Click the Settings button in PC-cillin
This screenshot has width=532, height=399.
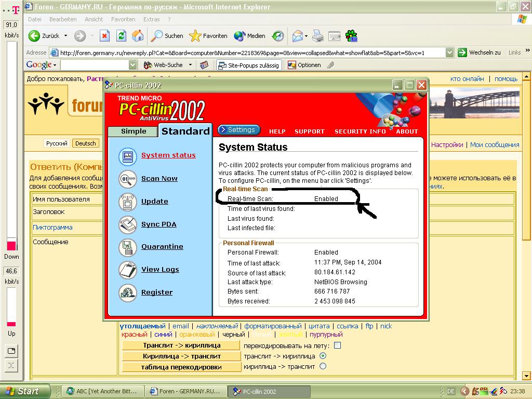pos(239,130)
